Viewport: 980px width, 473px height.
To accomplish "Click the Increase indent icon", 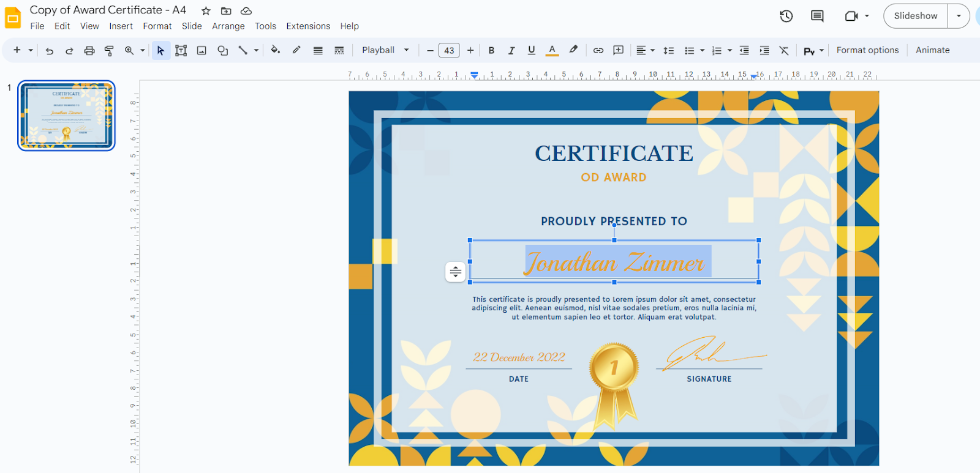I will click(x=764, y=51).
